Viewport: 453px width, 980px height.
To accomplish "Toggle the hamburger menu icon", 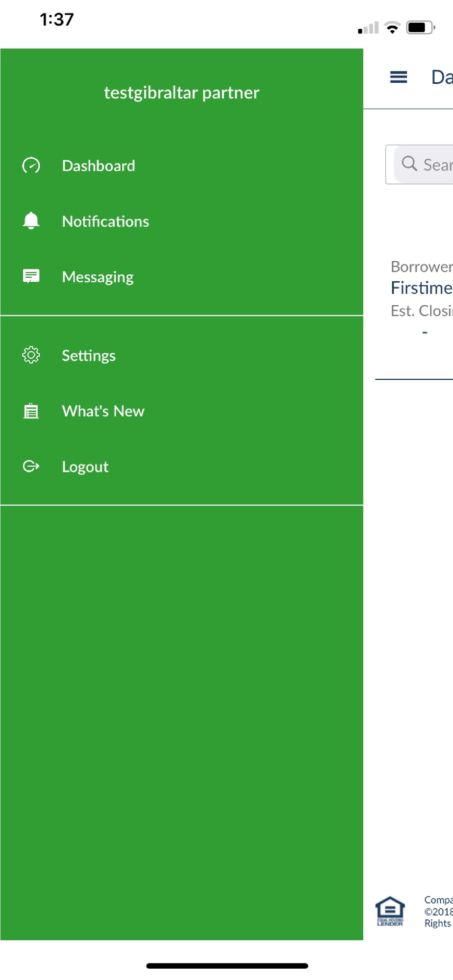I will (x=399, y=77).
